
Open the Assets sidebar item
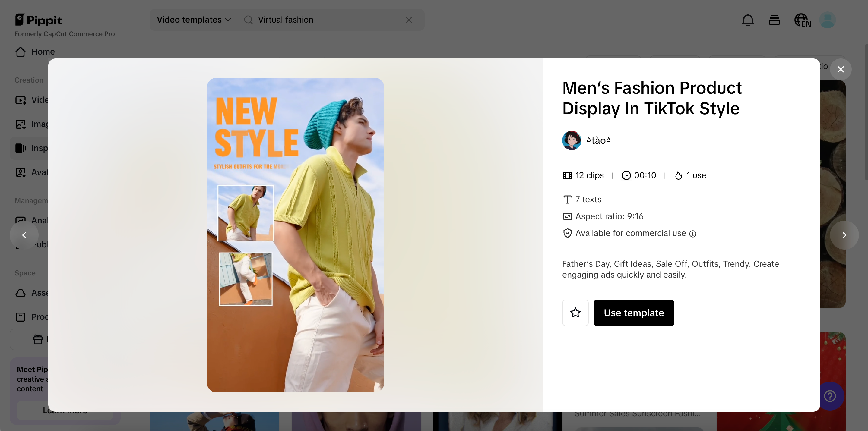[32, 293]
